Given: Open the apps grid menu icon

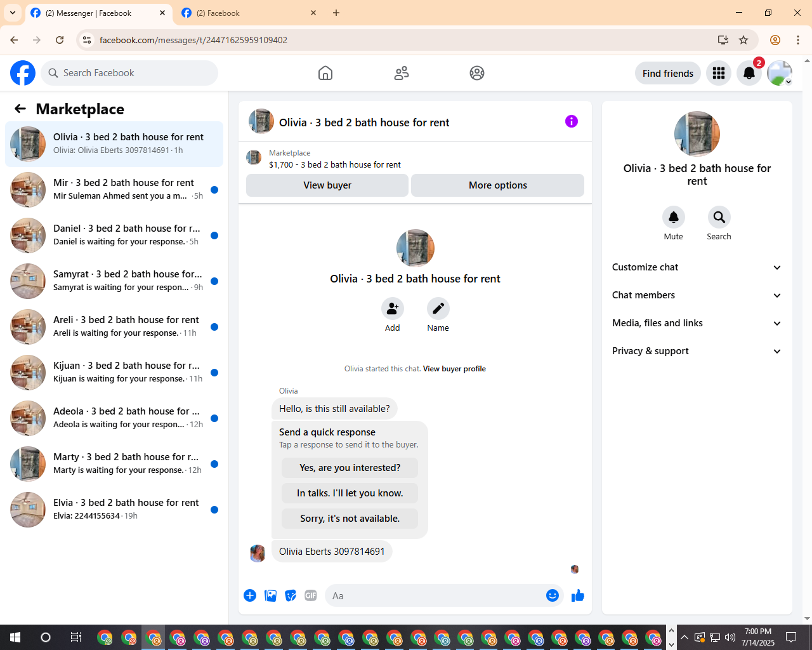Looking at the screenshot, I should click(x=719, y=73).
